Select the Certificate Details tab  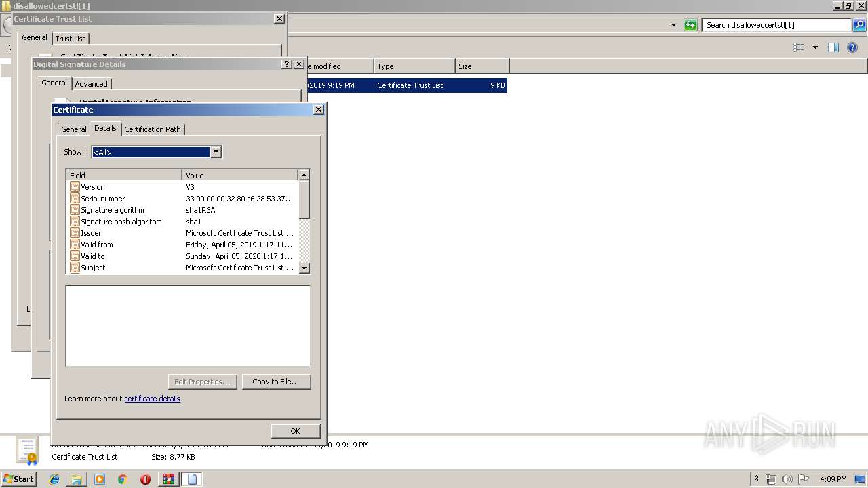105,128
